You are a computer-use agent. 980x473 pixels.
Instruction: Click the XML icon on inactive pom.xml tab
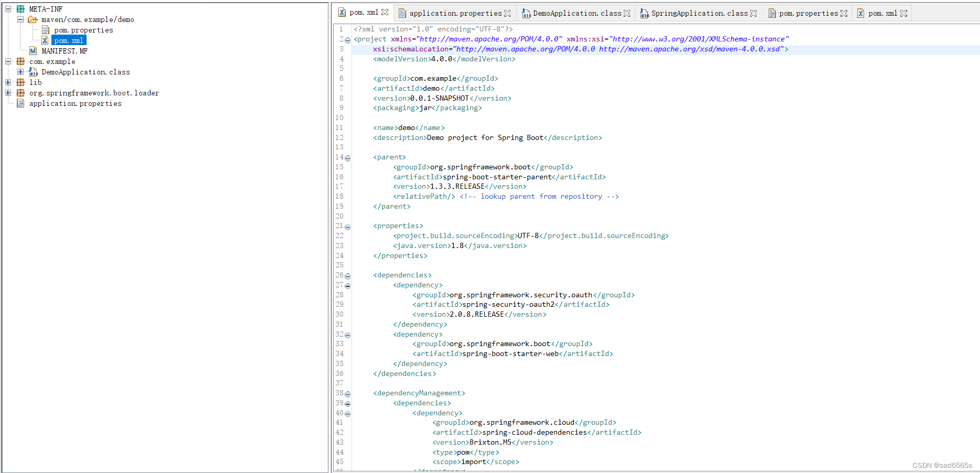pyautogui.click(x=861, y=13)
